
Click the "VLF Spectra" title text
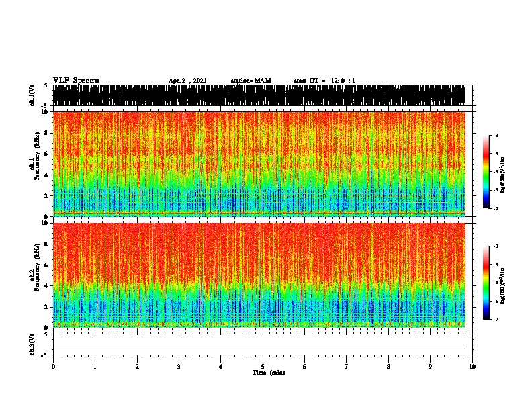[x=76, y=81]
